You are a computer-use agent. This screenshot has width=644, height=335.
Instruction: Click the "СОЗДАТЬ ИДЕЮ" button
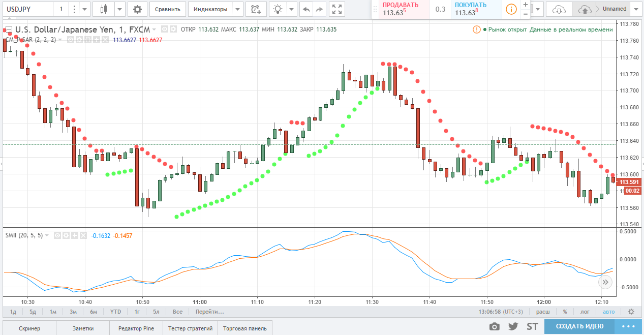coord(579,326)
